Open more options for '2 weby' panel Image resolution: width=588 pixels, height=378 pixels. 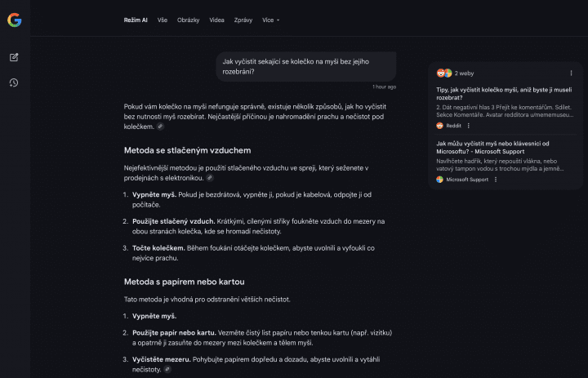tap(571, 73)
